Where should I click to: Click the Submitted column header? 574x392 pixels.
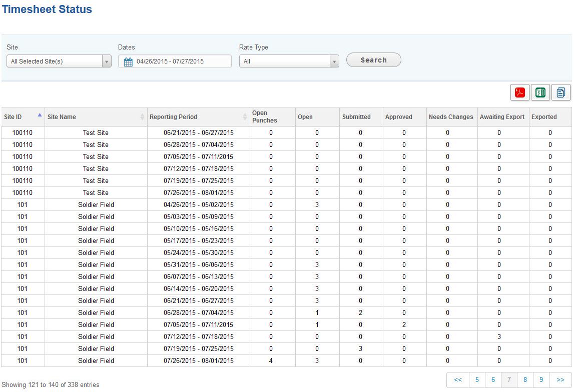point(361,117)
